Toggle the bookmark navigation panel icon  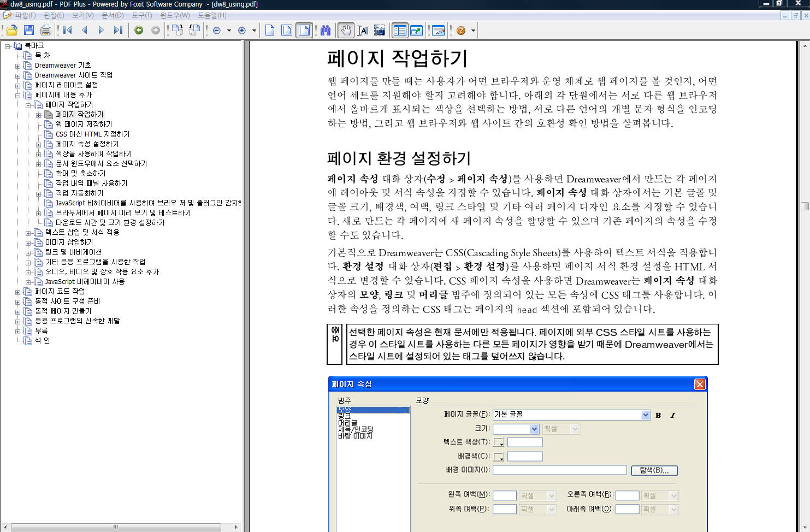[400, 31]
